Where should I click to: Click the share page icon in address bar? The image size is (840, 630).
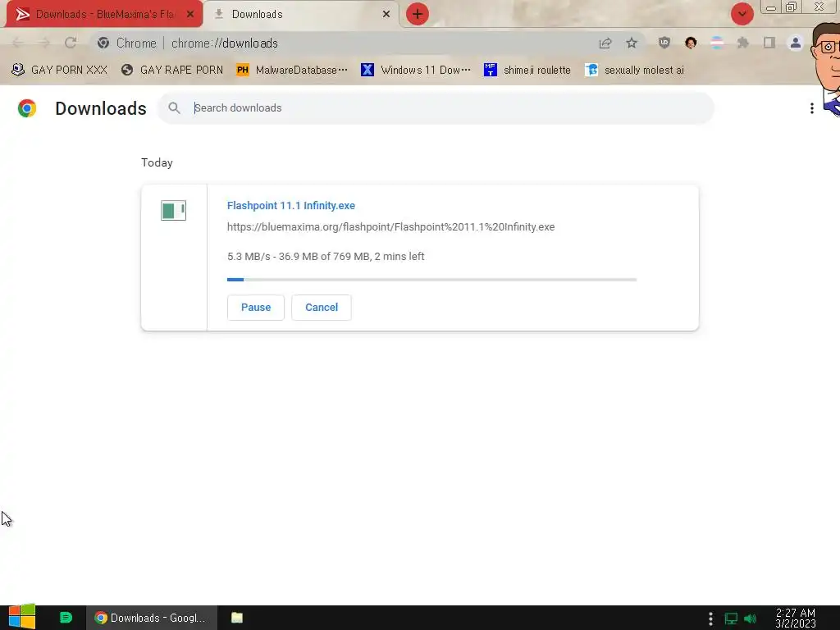click(605, 43)
